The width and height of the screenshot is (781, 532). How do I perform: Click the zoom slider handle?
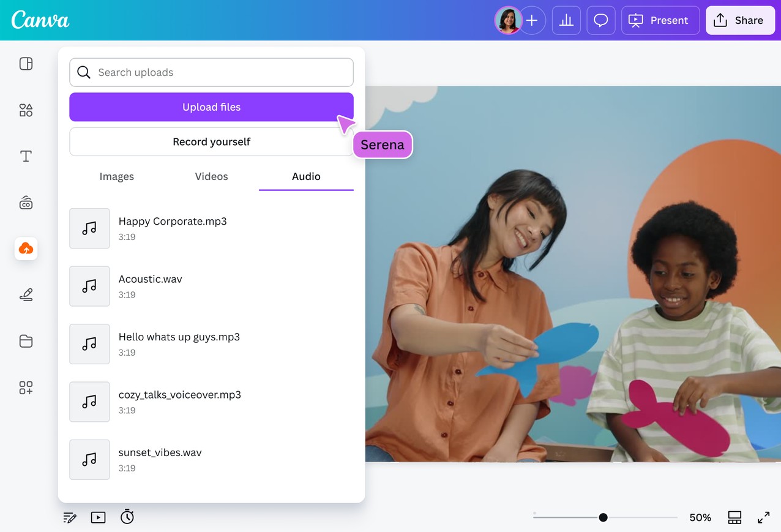pyautogui.click(x=603, y=517)
